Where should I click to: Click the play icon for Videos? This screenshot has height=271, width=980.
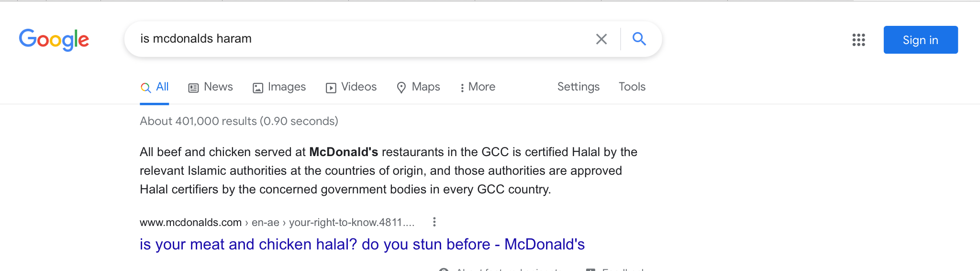click(331, 88)
